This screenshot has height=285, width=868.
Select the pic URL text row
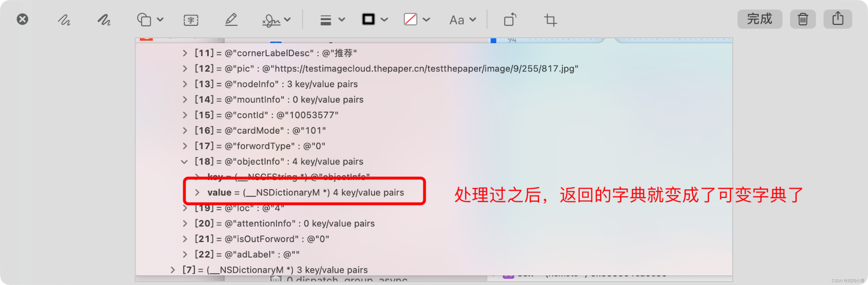tap(386, 68)
